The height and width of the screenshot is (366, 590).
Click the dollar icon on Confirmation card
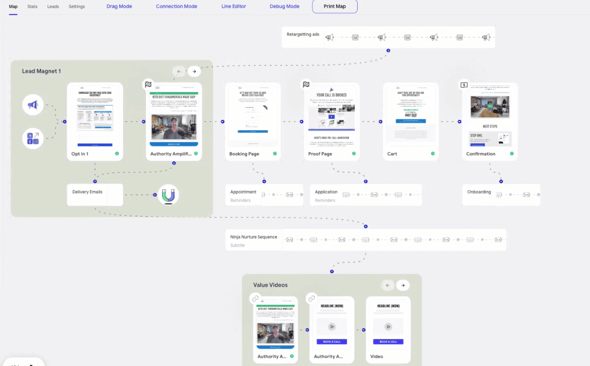[x=464, y=85]
